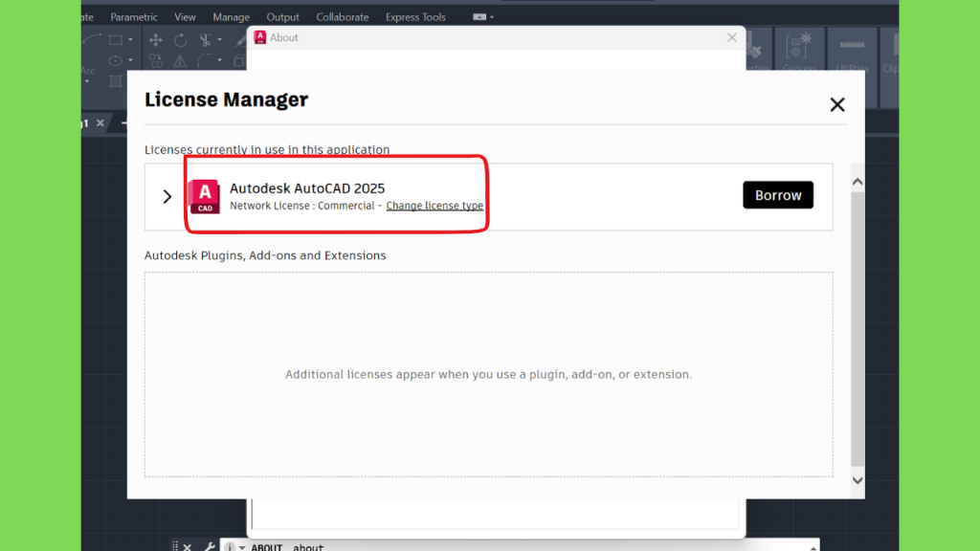The width and height of the screenshot is (980, 551).
Task: Close the drawing file tab
Action: (x=100, y=123)
